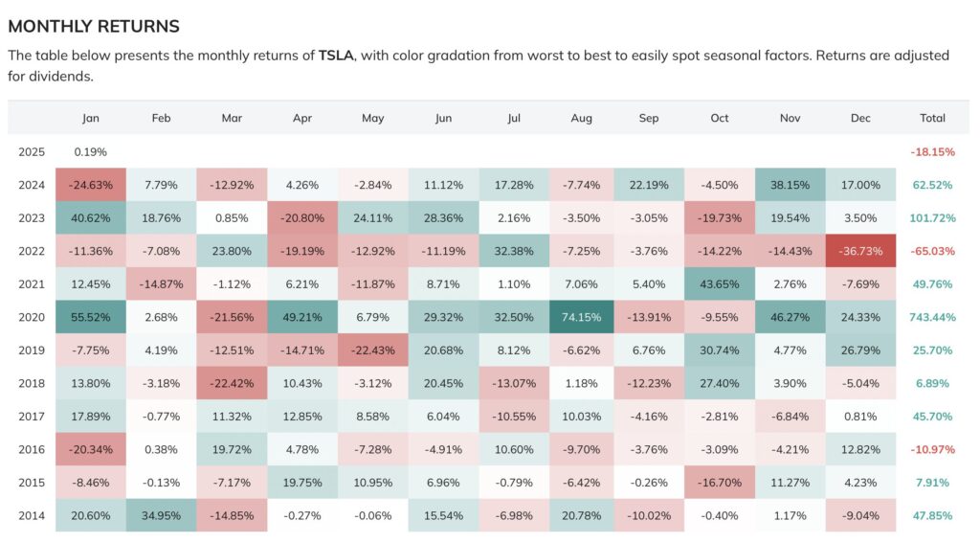Image resolution: width=980 pixels, height=543 pixels.
Task: Click the Dec column header
Action: pos(860,118)
